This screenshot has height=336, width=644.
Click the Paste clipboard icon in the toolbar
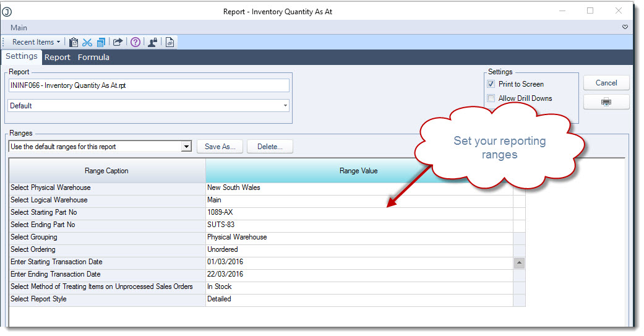point(74,42)
